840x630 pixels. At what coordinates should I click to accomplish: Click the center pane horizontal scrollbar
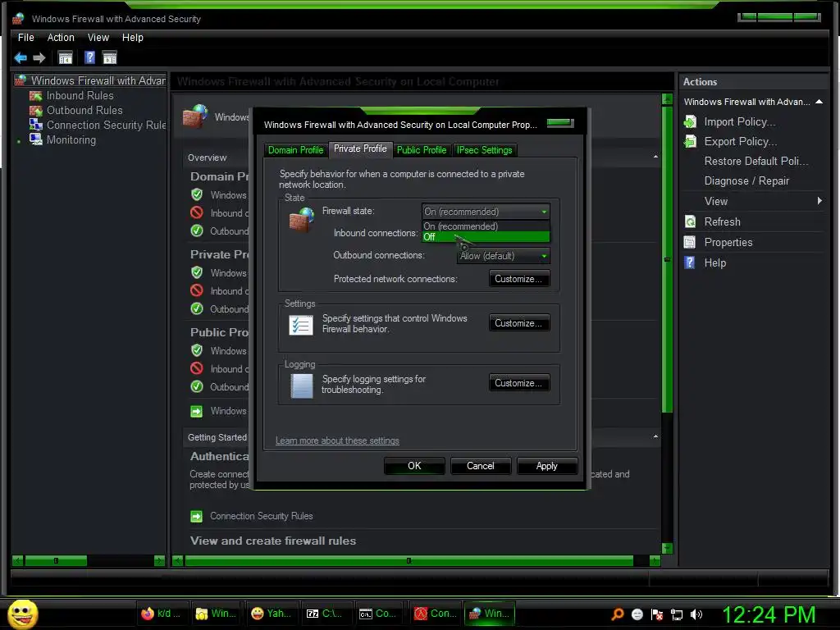point(409,561)
